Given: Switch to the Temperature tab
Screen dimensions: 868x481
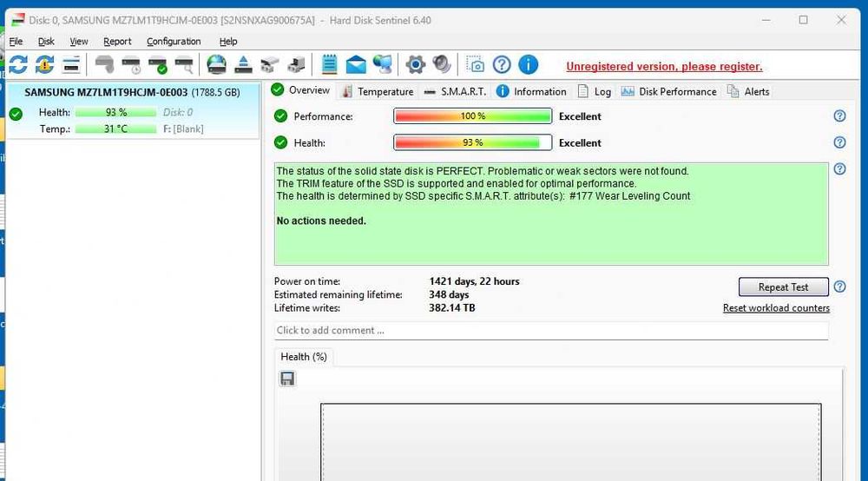Looking at the screenshot, I should 378,91.
